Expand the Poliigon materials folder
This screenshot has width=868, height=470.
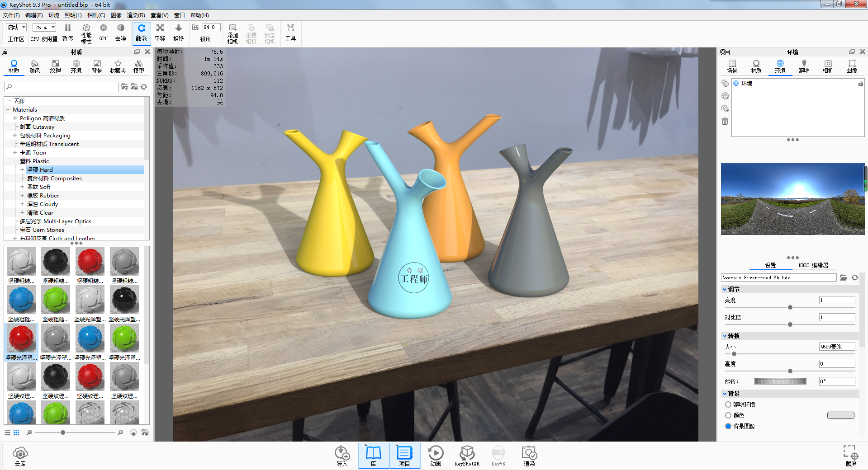tap(15, 118)
